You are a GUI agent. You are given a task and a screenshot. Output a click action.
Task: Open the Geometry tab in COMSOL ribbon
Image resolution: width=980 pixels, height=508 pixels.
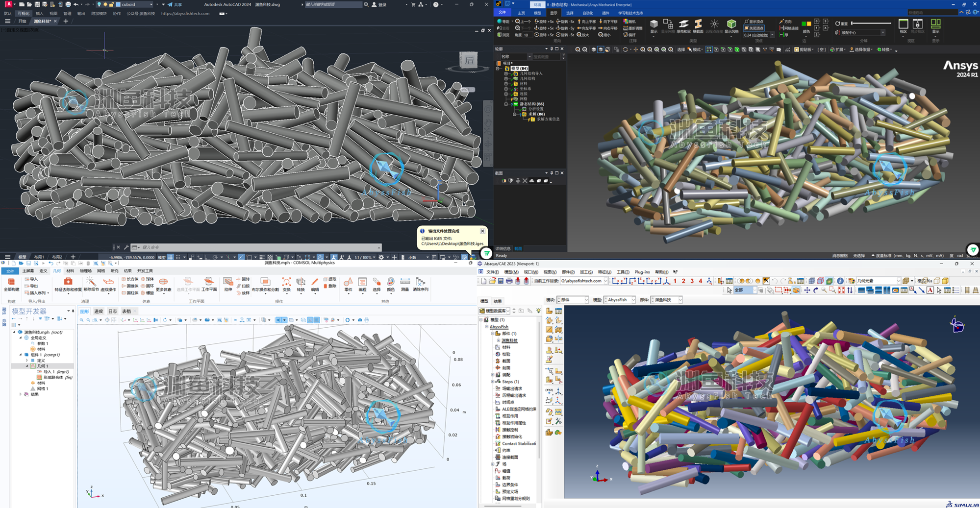57,271
